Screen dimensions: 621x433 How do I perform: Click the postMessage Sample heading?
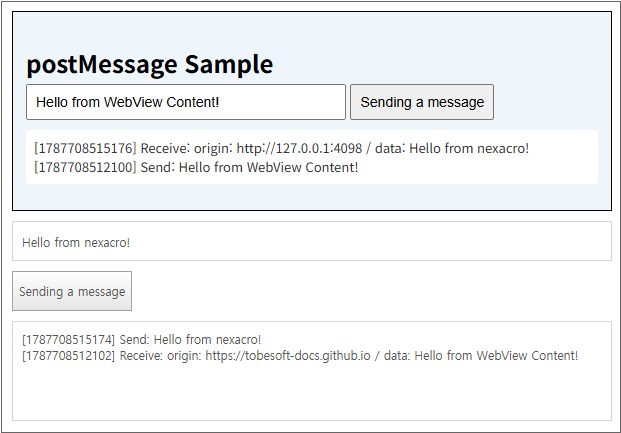[x=150, y=65]
